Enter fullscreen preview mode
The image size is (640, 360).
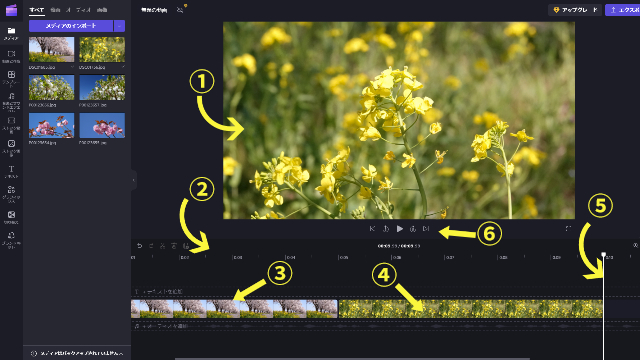(x=568, y=229)
